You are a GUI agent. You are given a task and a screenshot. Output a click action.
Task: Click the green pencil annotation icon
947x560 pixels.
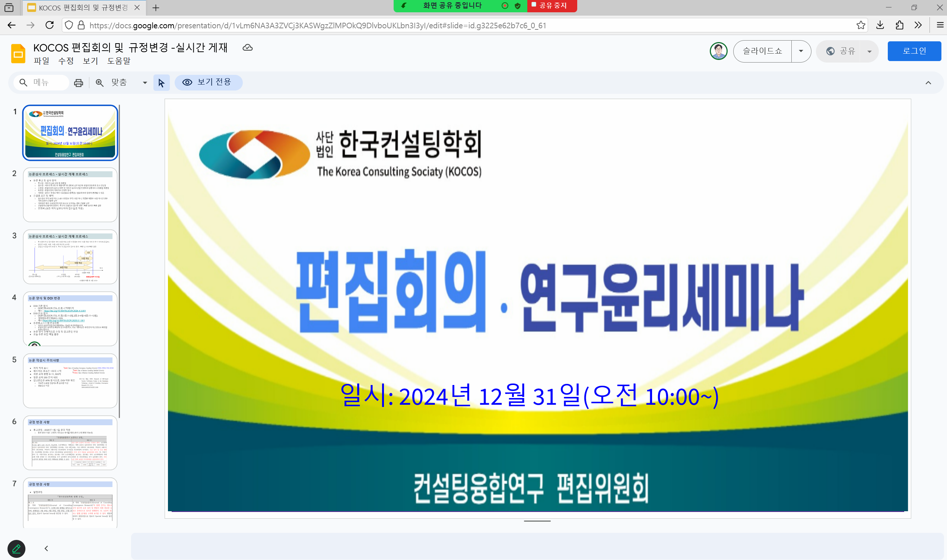pyautogui.click(x=16, y=548)
